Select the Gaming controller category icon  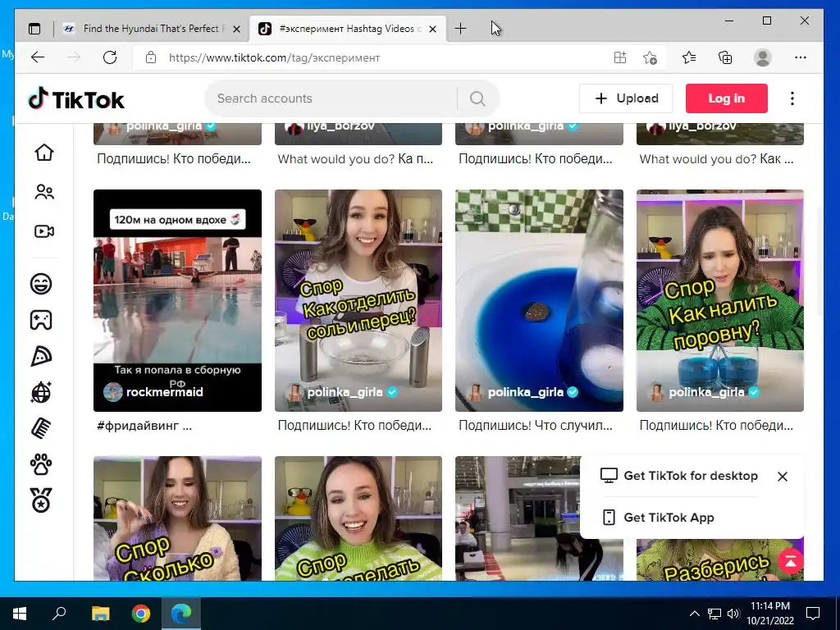41,321
